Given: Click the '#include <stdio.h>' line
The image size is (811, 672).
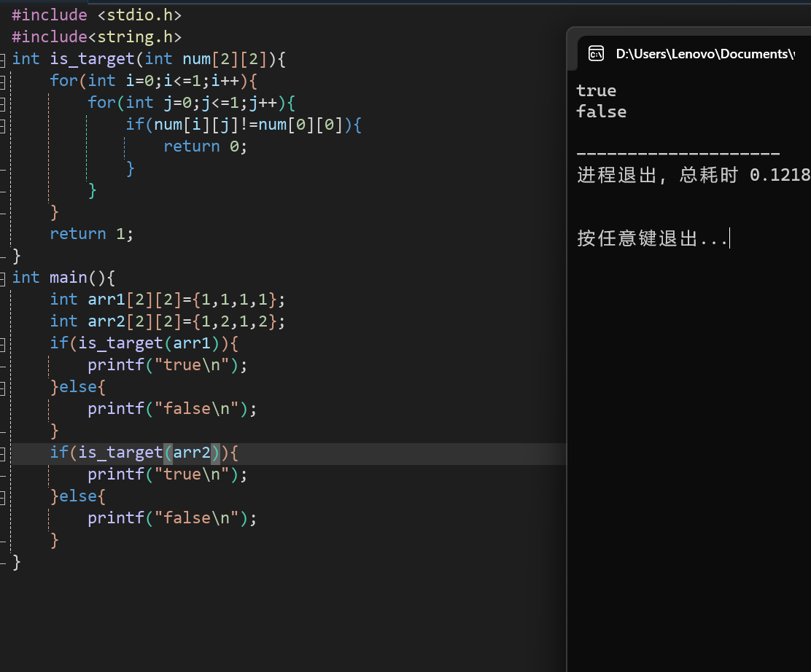Looking at the screenshot, I should coord(97,15).
